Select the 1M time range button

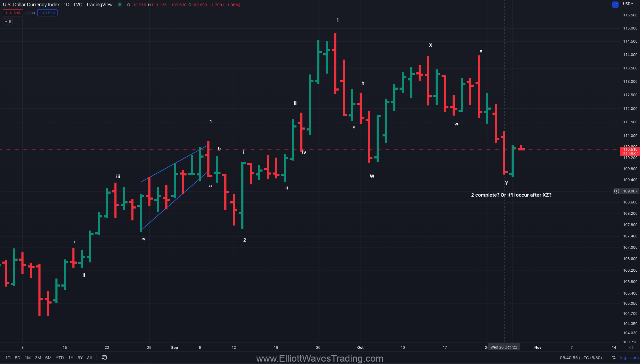coord(28,358)
